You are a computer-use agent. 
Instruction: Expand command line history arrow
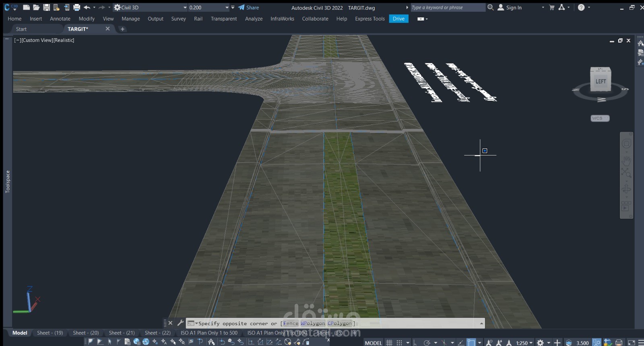click(x=481, y=323)
